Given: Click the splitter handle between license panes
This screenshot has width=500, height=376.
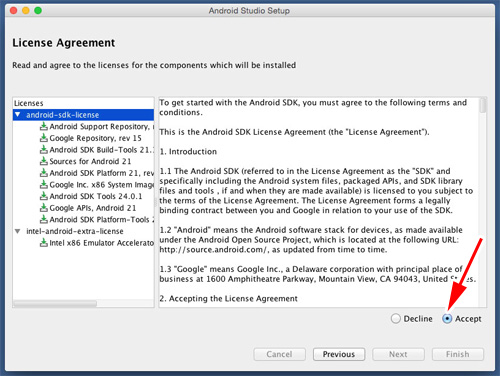Looking at the screenshot, I should coord(156,202).
